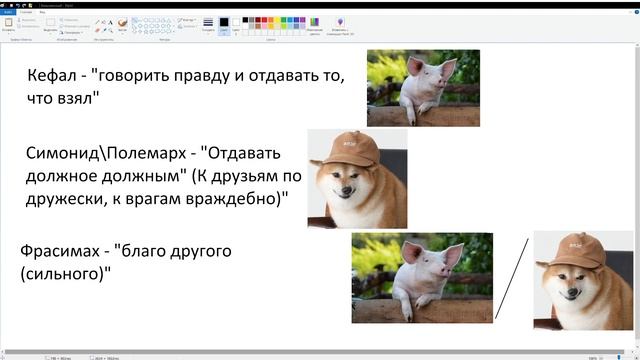Pick the orange palette swatch
Image resolution: width=640 pixels, height=360 pixels.
point(271,20)
